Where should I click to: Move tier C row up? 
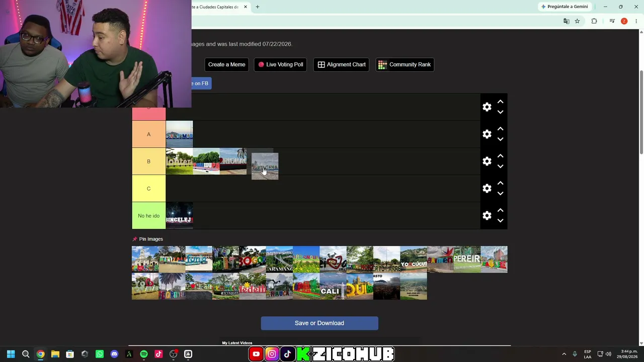[500, 184]
